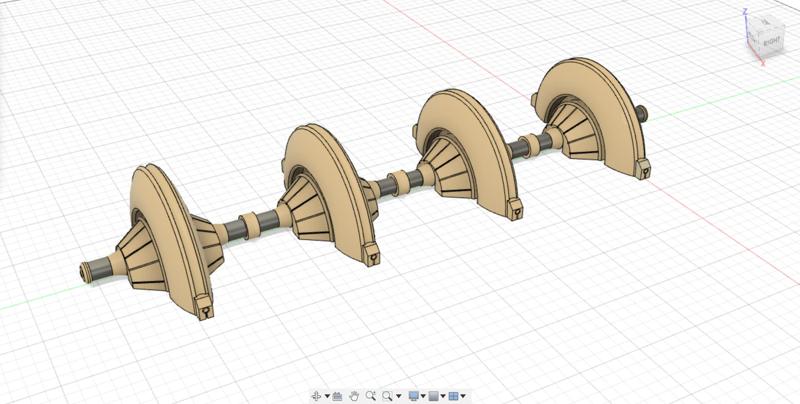Click the shaft tip at the left end

click(85, 272)
